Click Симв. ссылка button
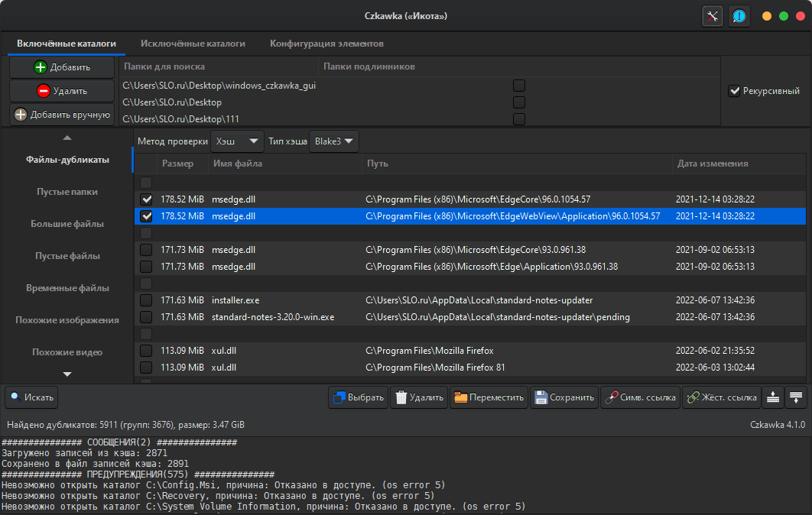Screen dimensions: 812x515 tap(639, 397)
